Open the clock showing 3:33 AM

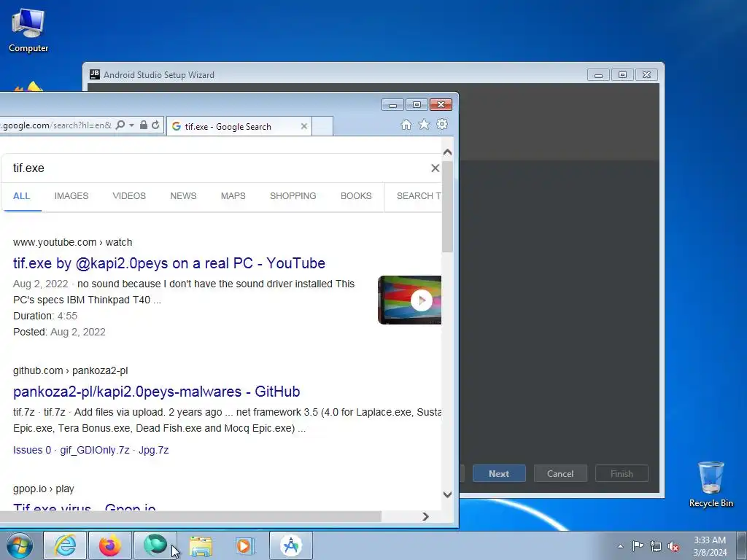[x=709, y=546]
